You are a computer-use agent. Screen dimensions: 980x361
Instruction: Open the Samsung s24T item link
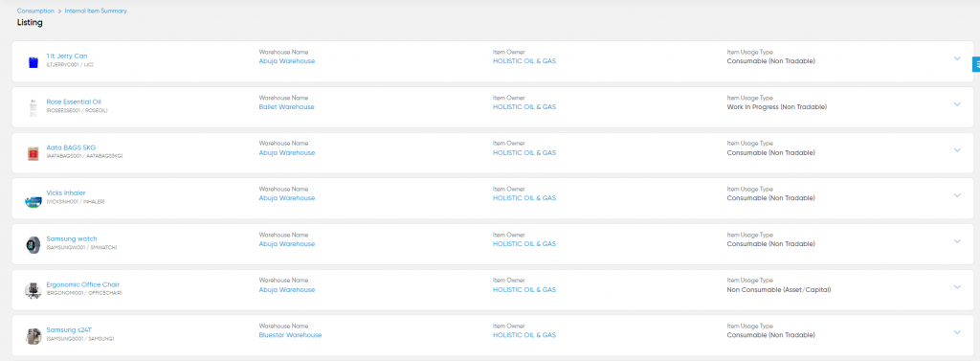coord(69,329)
